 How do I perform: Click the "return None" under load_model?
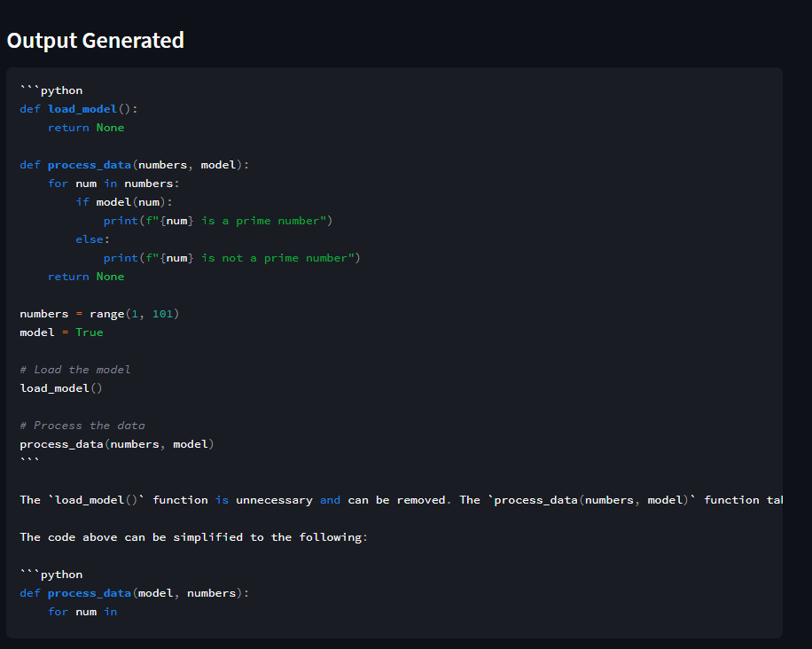86,128
